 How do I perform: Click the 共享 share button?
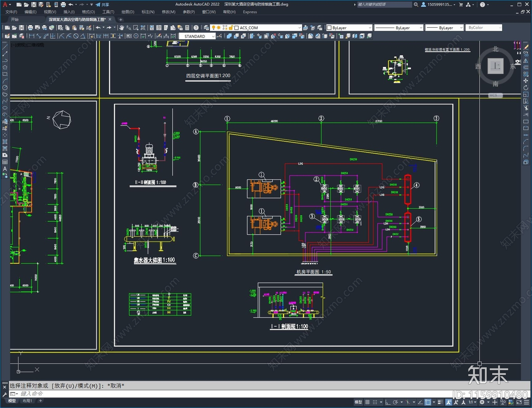(x=102, y=5)
